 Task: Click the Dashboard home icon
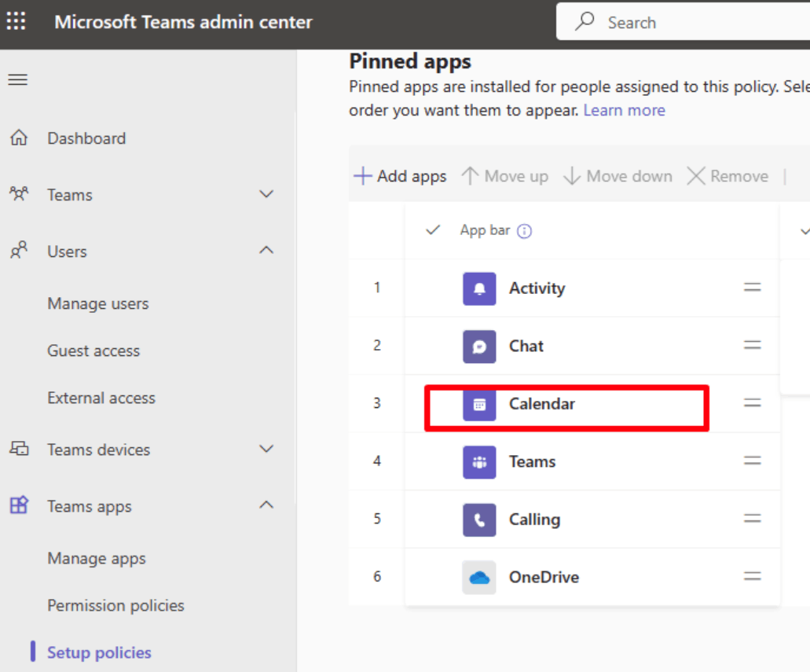(x=19, y=138)
